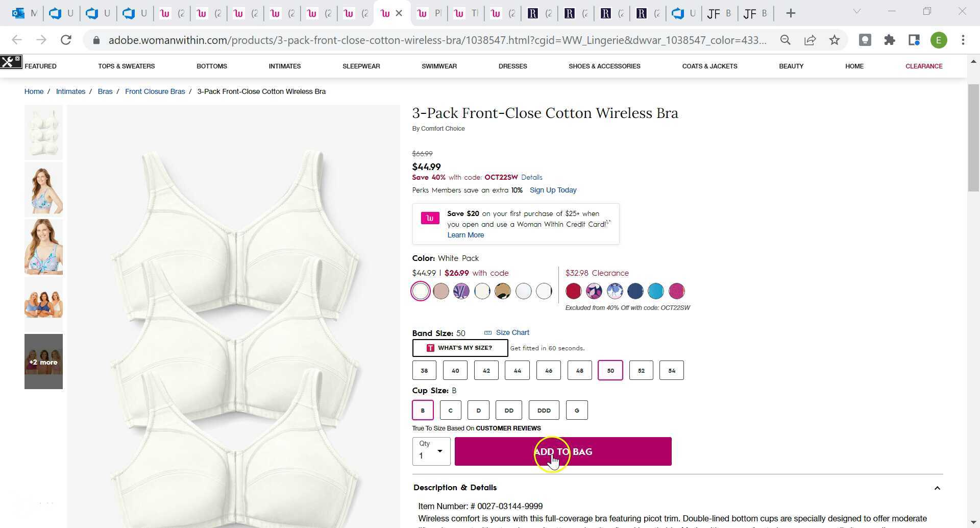980x528 pixels.
Task: Open the side panel icon
Action: point(914,40)
